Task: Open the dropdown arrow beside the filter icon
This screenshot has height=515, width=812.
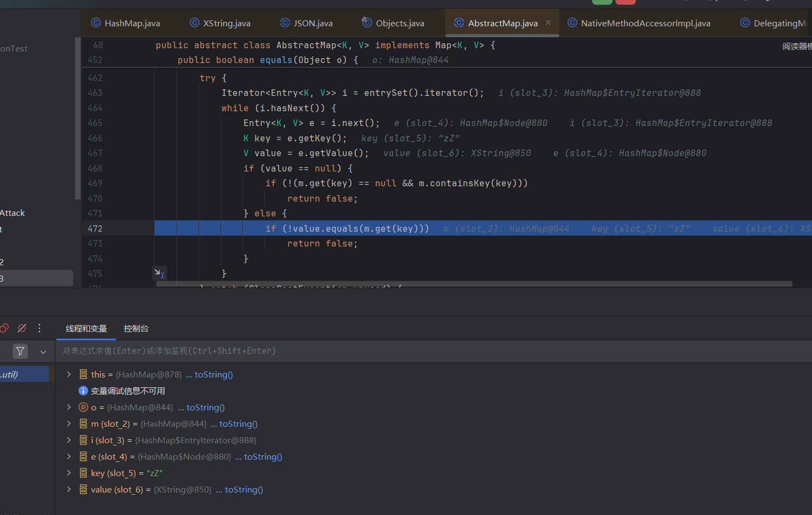Action: pyautogui.click(x=43, y=352)
